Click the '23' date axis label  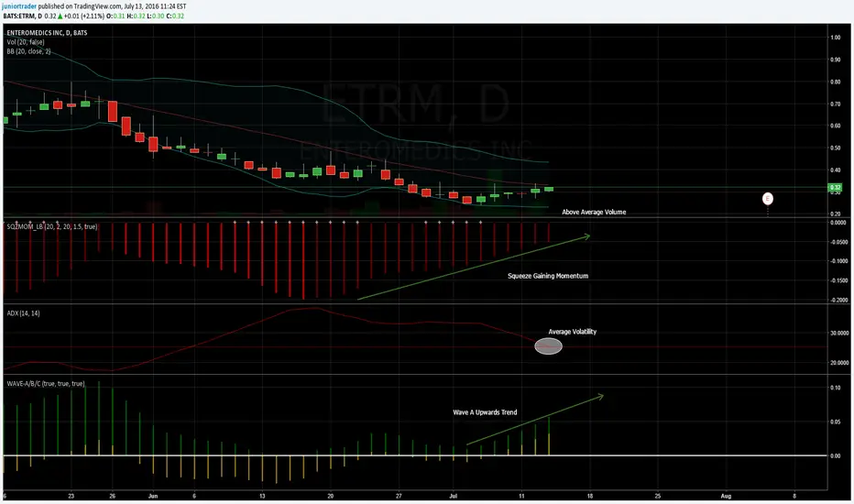coord(71,497)
